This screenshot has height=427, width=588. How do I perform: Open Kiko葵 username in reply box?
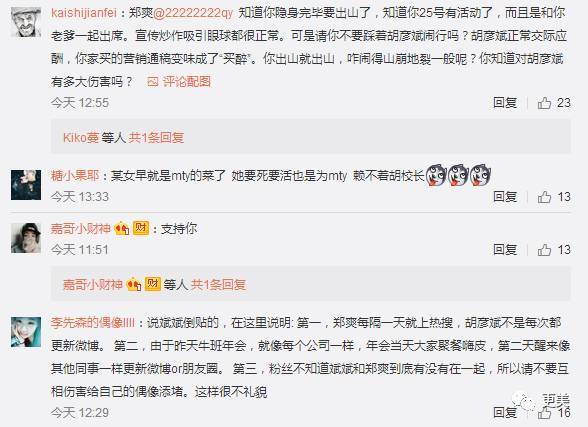81,138
